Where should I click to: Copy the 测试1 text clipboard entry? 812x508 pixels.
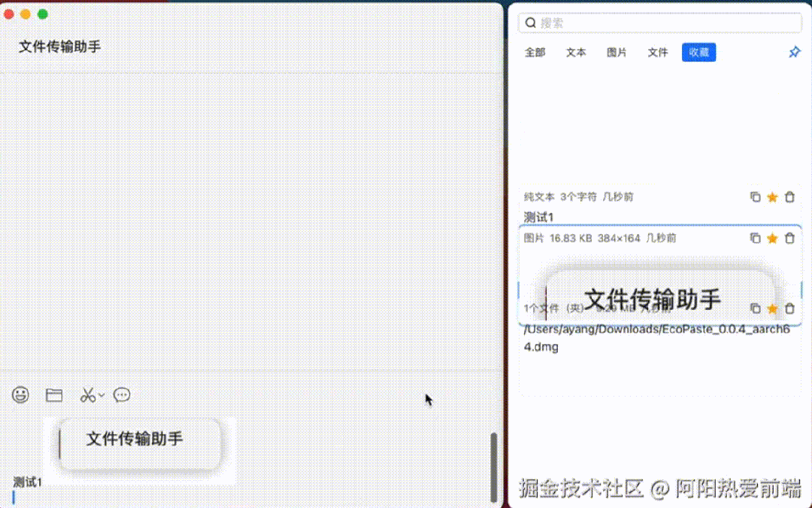coord(755,197)
